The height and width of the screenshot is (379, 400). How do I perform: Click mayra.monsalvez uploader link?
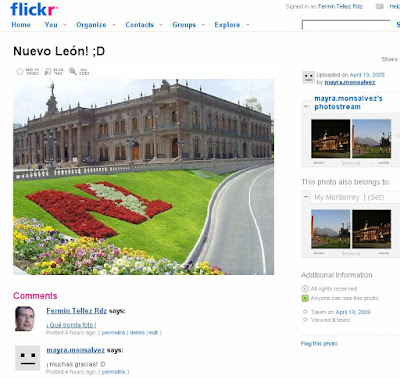tap(350, 82)
